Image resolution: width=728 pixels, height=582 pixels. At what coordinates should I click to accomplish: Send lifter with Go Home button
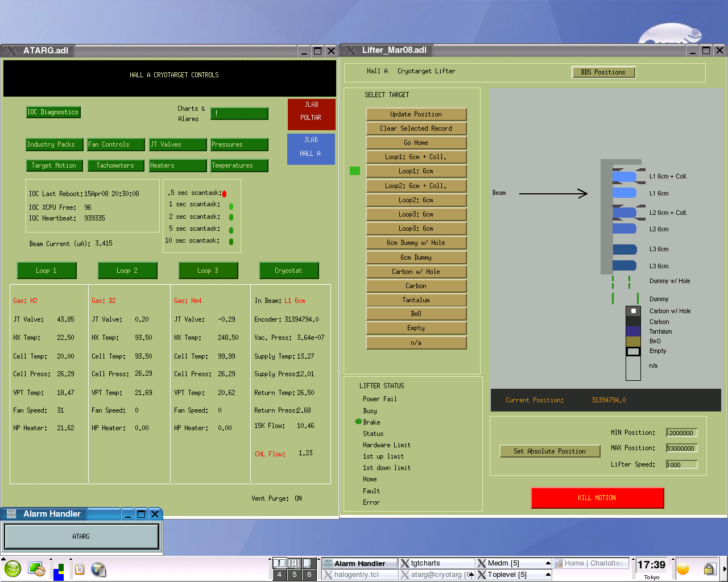coord(416,143)
